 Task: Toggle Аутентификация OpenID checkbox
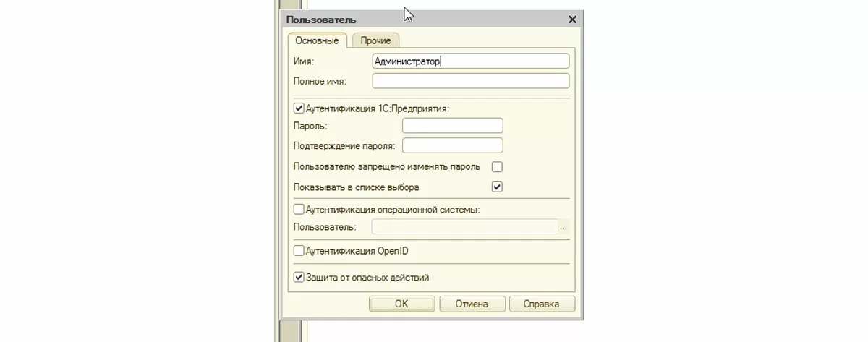click(299, 251)
